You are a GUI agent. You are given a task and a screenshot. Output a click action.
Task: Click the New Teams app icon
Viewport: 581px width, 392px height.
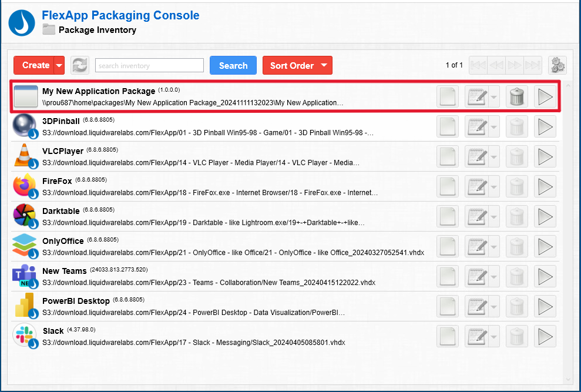(25, 276)
